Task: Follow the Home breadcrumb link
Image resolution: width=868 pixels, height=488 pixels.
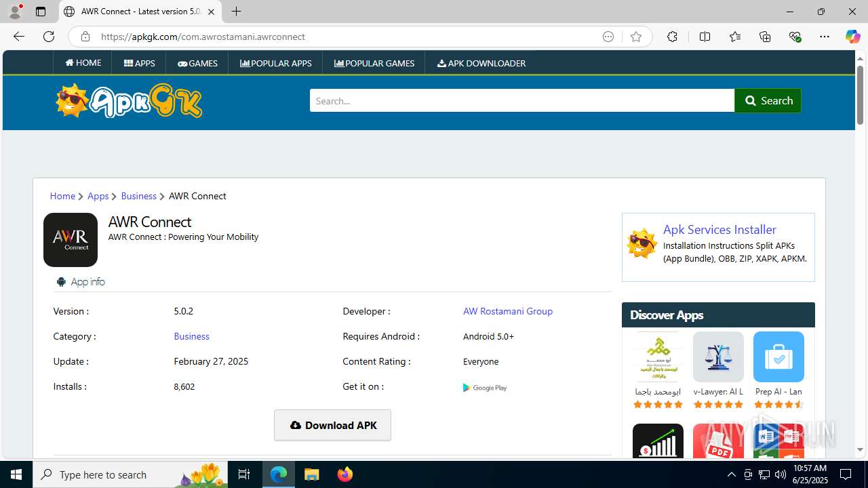Action: coord(62,196)
